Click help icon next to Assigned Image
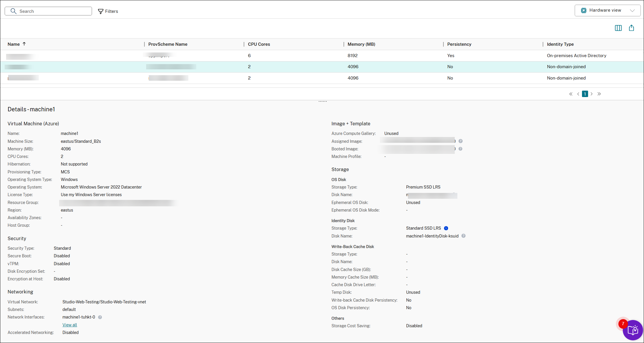This screenshot has width=644, height=343. (460, 141)
